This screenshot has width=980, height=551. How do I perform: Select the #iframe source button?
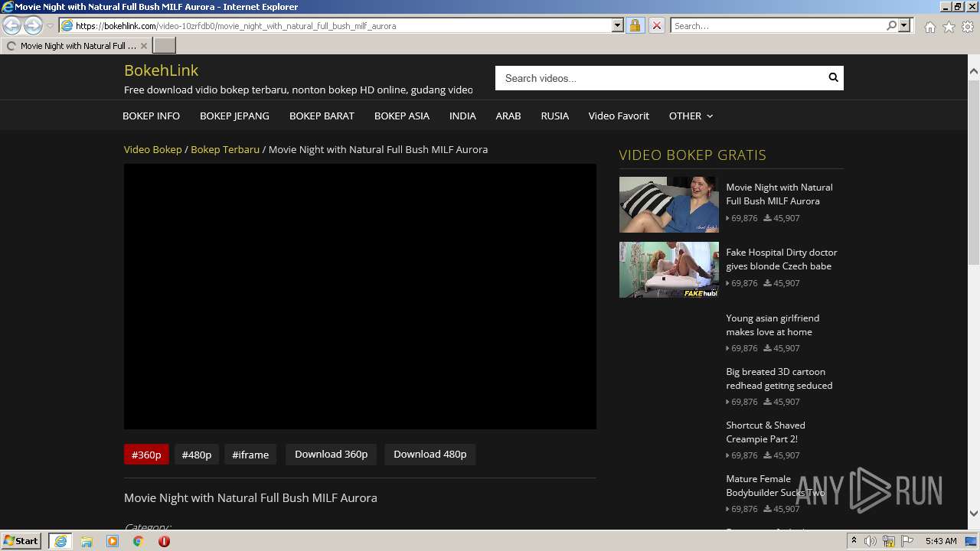(250, 455)
